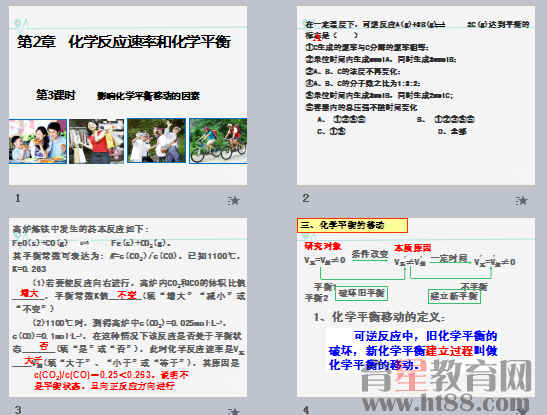
Task: Click the red 本质原因 label on slide 4
Action: (x=413, y=248)
